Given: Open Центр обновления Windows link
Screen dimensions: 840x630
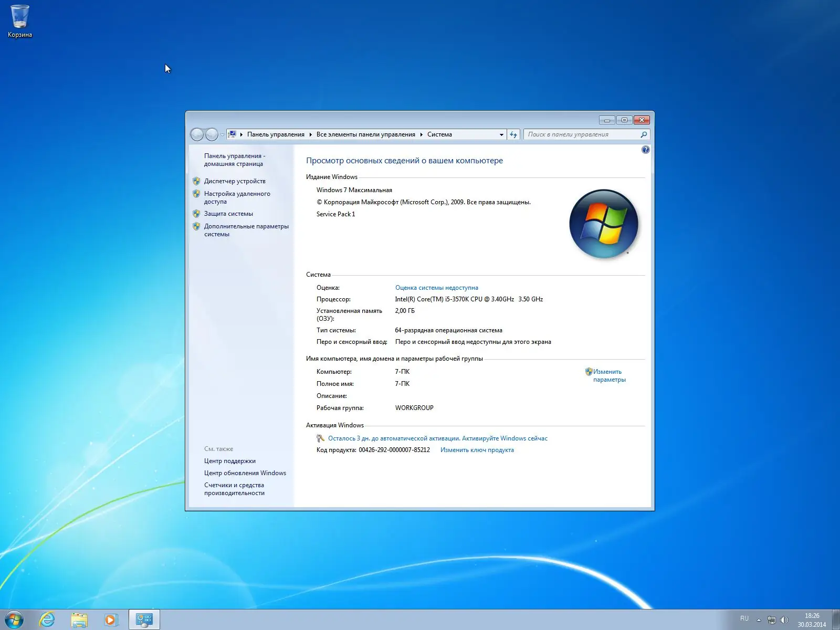Looking at the screenshot, I should coord(245,472).
